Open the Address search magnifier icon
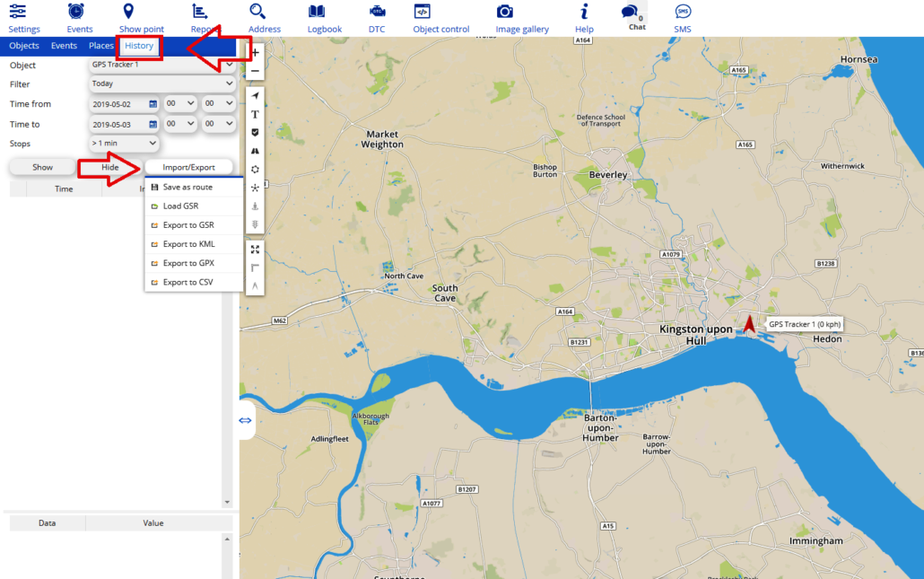The image size is (924, 579). click(257, 11)
